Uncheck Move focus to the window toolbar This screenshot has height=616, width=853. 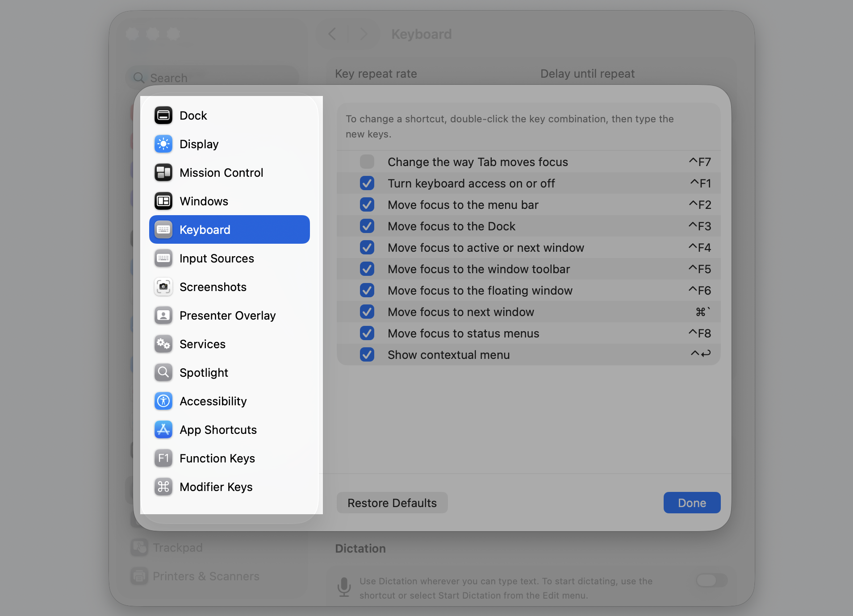(x=367, y=269)
